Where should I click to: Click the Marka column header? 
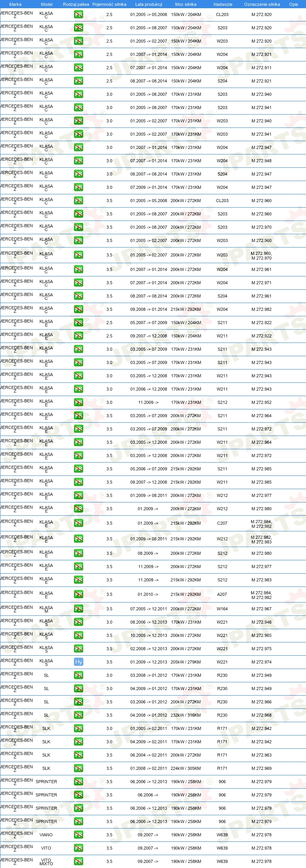[x=15, y=4]
